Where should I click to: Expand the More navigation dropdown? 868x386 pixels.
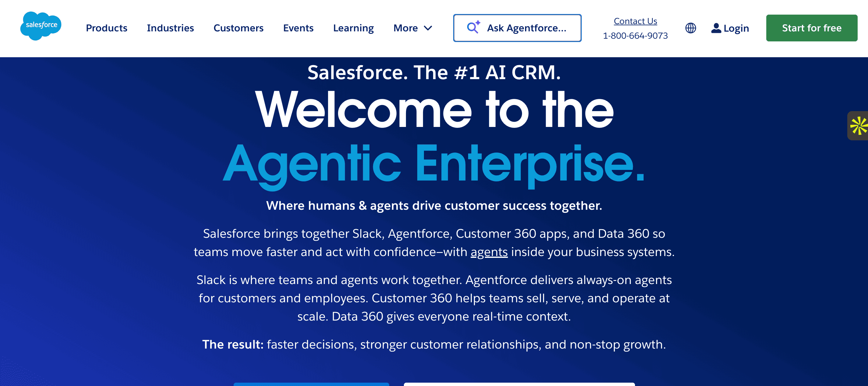click(412, 28)
